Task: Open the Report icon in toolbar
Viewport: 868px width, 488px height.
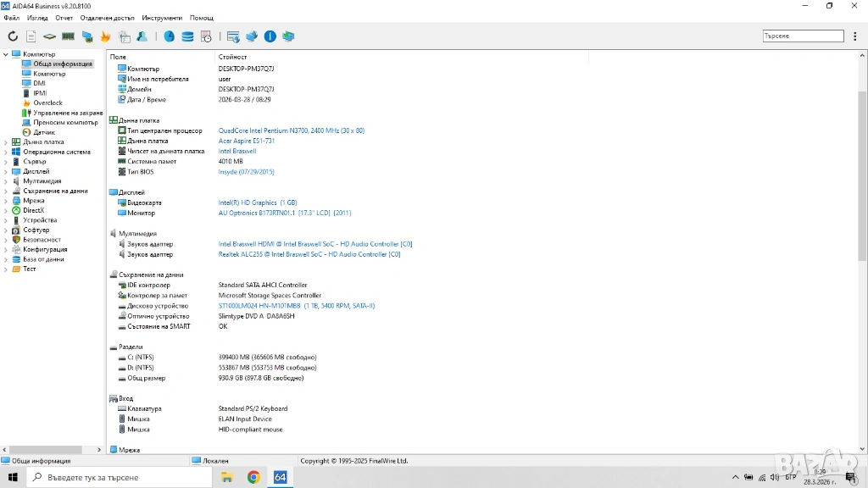Action: click(x=31, y=36)
